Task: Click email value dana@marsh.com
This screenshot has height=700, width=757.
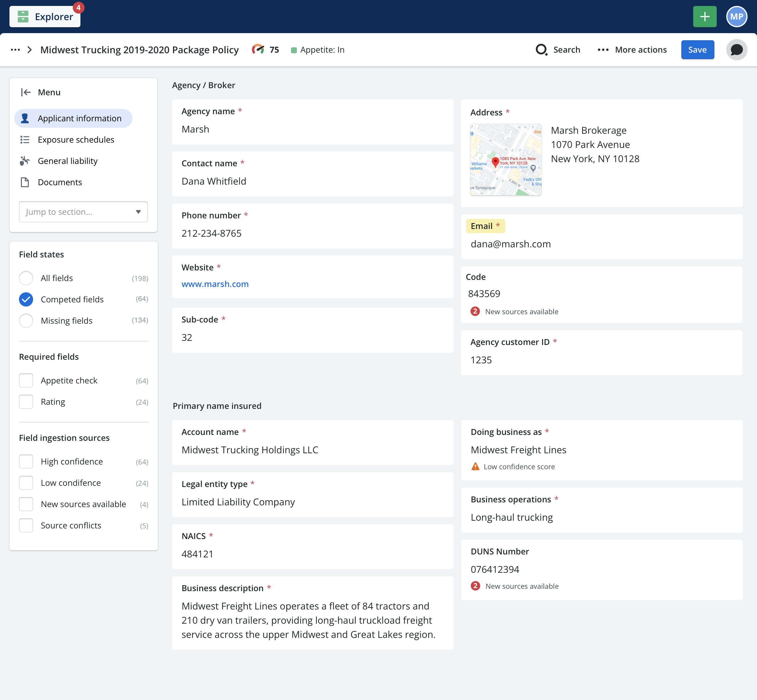Action: coord(511,244)
